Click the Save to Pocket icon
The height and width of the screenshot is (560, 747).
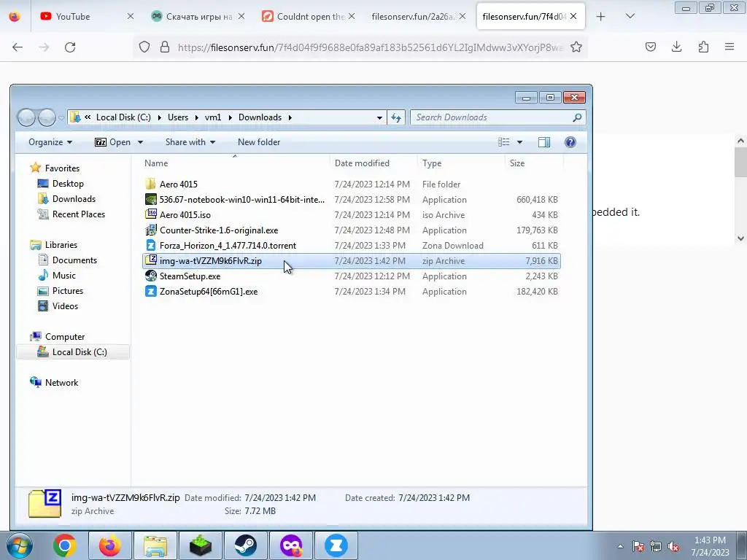click(x=650, y=47)
